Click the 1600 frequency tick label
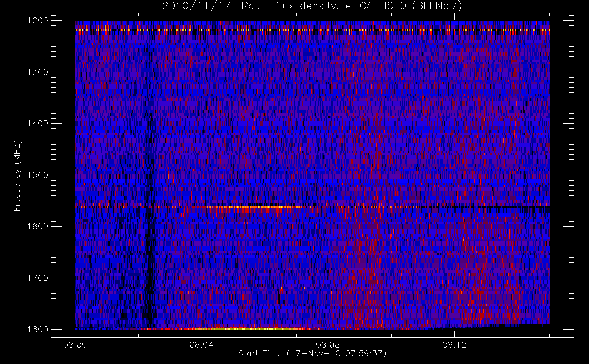The height and width of the screenshot is (364, 589). (38, 226)
